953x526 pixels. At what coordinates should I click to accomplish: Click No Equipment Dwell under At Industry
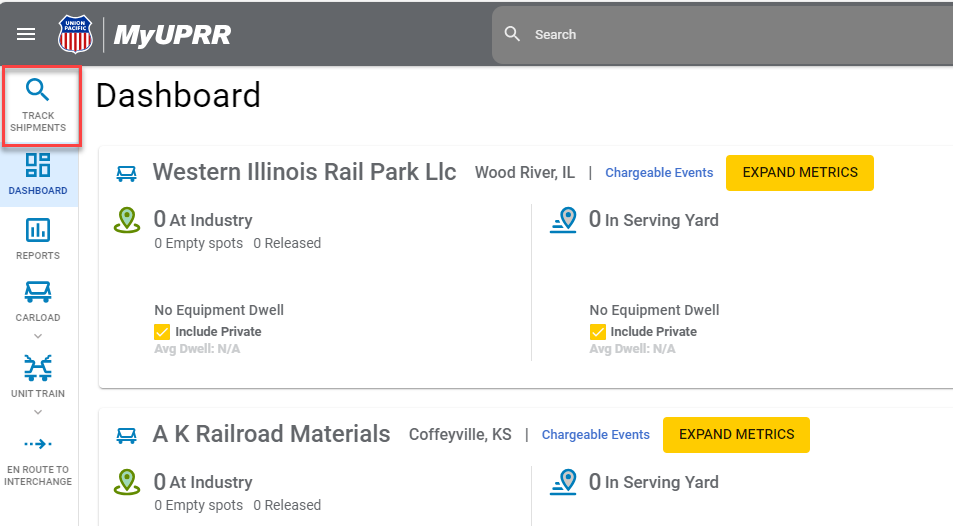[219, 310]
